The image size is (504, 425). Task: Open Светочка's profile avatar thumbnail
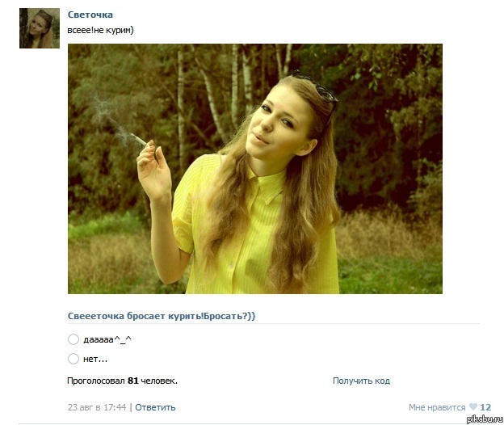(40, 28)
